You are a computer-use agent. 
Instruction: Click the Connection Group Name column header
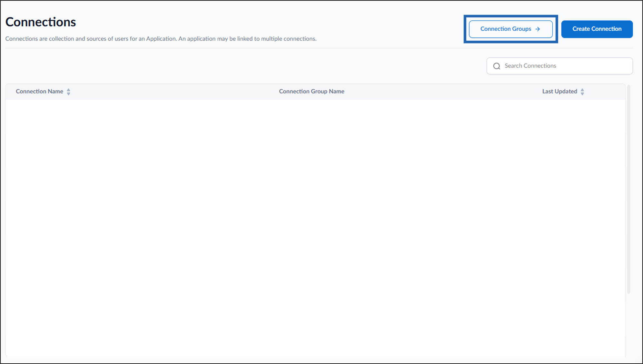click(312, 91)
